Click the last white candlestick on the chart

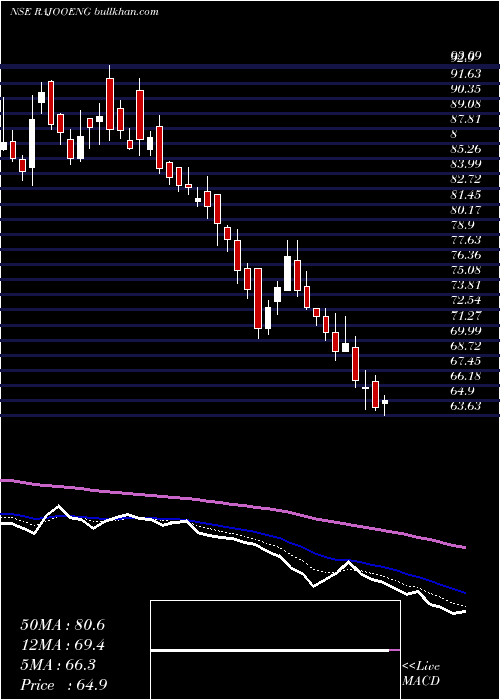pyautogui.click(x=384, y=402)
